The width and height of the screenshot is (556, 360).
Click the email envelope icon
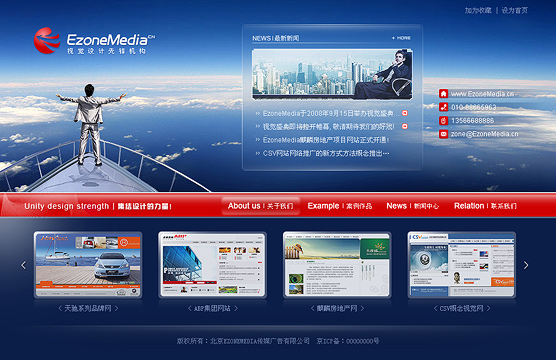443,134
